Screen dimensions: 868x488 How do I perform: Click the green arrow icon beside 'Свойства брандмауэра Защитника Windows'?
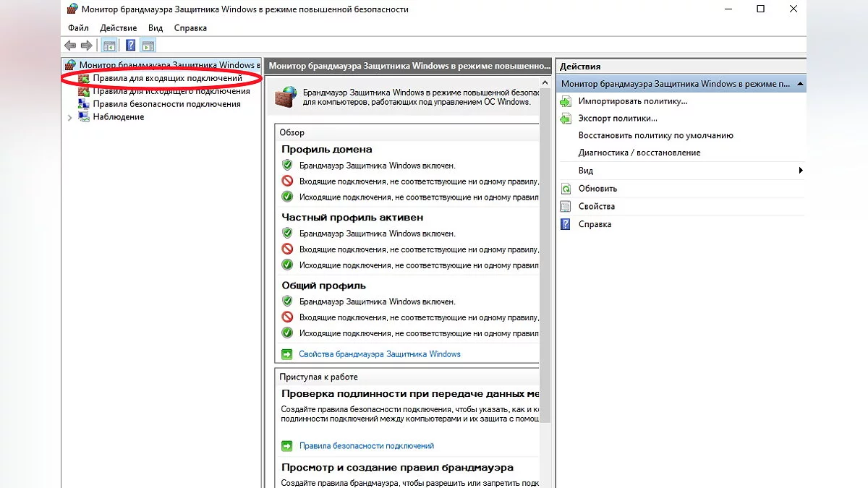(287, 354)
